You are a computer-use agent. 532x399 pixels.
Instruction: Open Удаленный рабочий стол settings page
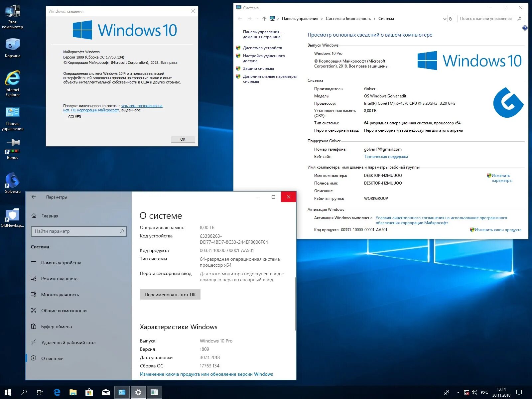[x=78, y=342]
